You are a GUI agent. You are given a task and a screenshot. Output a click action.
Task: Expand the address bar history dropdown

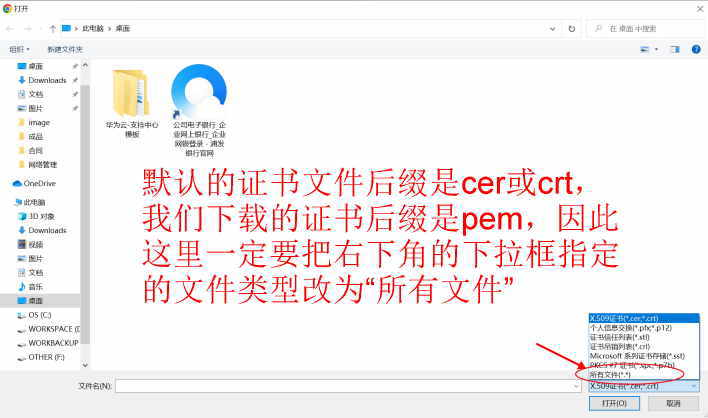point(552,29)
